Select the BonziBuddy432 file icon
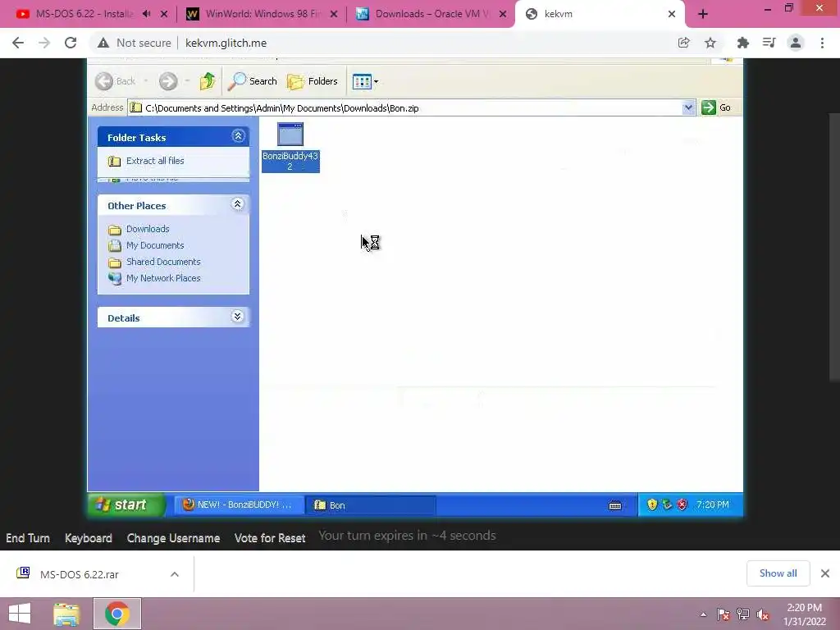This screenshot has width=840, height=630. click(x=290, y=147)
